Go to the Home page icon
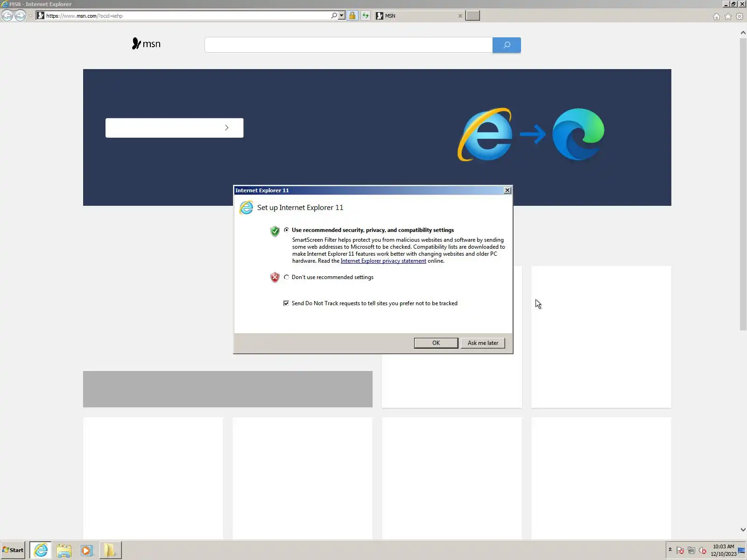747x560 pixels. pyautogui.click(x=716, y=16)
